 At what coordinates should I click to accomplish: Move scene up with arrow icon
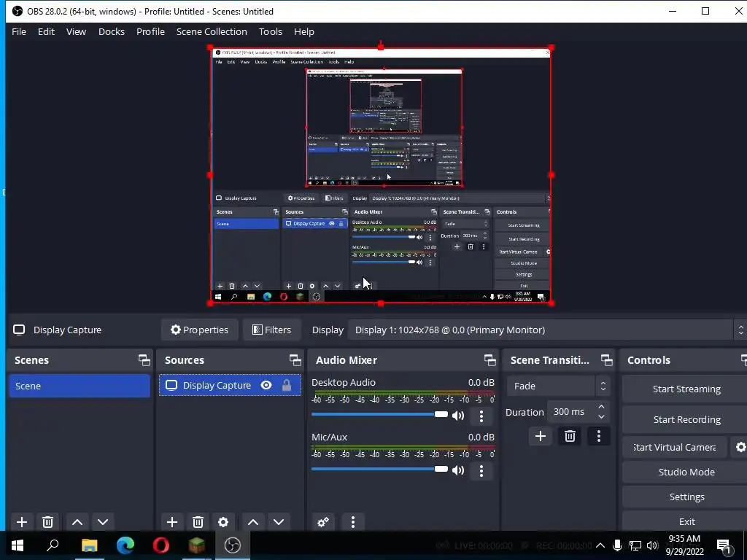77,522
